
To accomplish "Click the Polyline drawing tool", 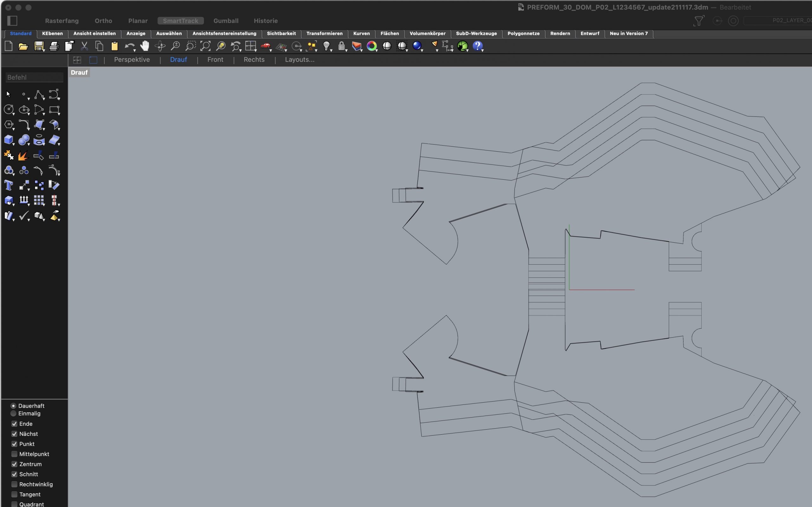I will click(x=39, y=95).
